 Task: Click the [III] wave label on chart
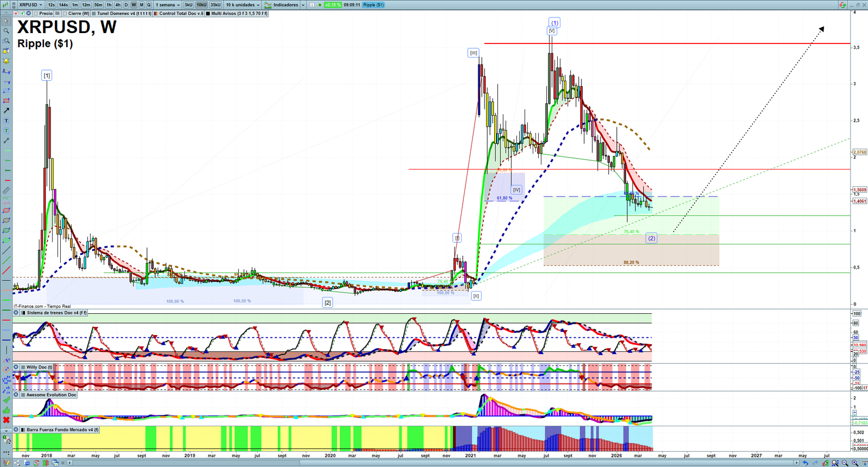tap(474, 53)
